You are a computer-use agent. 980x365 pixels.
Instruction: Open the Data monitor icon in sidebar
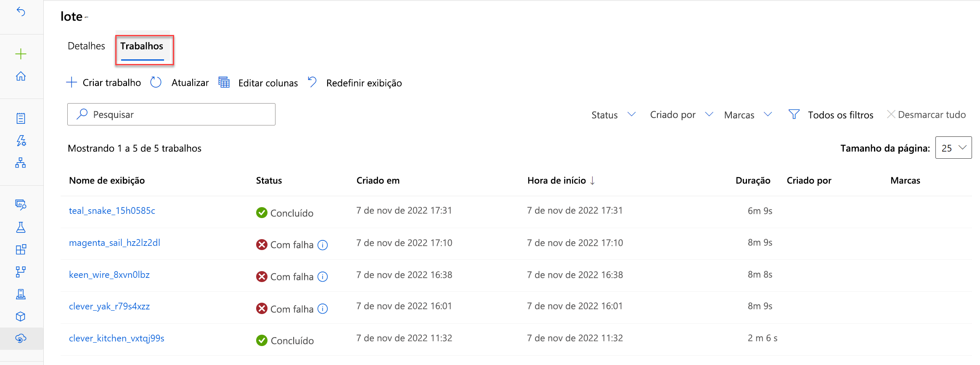[x=21, y=205]
